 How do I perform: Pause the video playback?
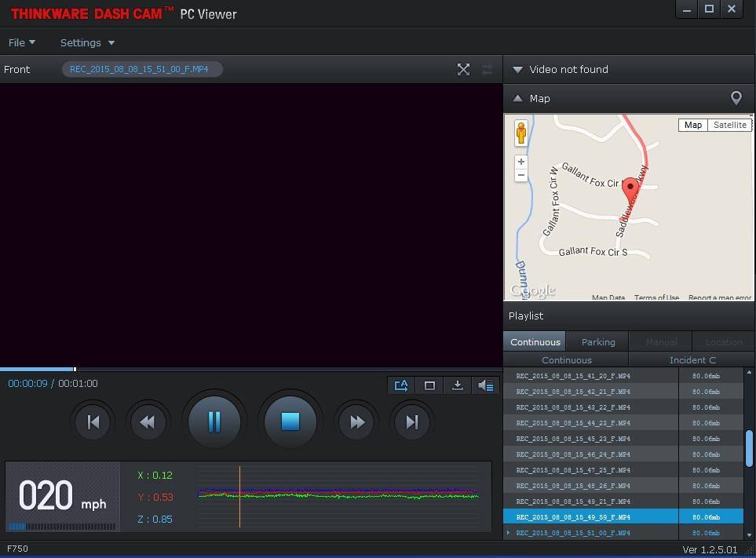(x=214, y=422)
